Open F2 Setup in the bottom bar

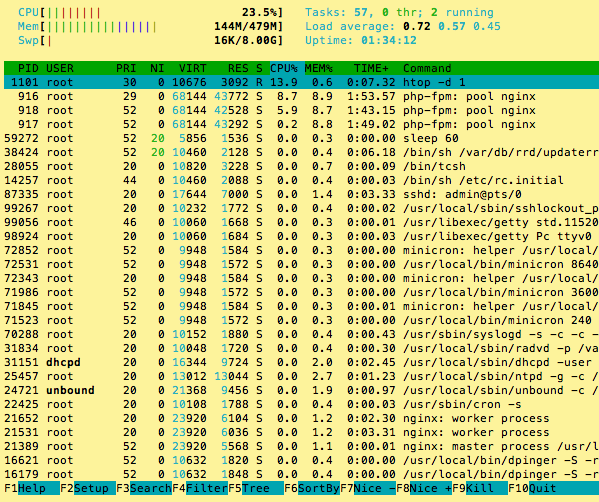pos(87,488)
